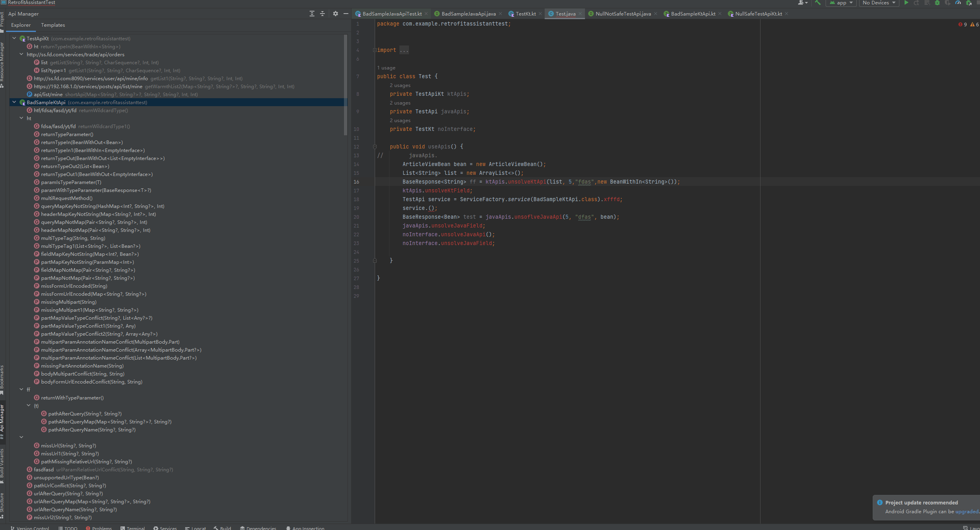Collapse the TestApiKt tree node
This screenshot has width=980, height=530.
(x=14, y=38)
